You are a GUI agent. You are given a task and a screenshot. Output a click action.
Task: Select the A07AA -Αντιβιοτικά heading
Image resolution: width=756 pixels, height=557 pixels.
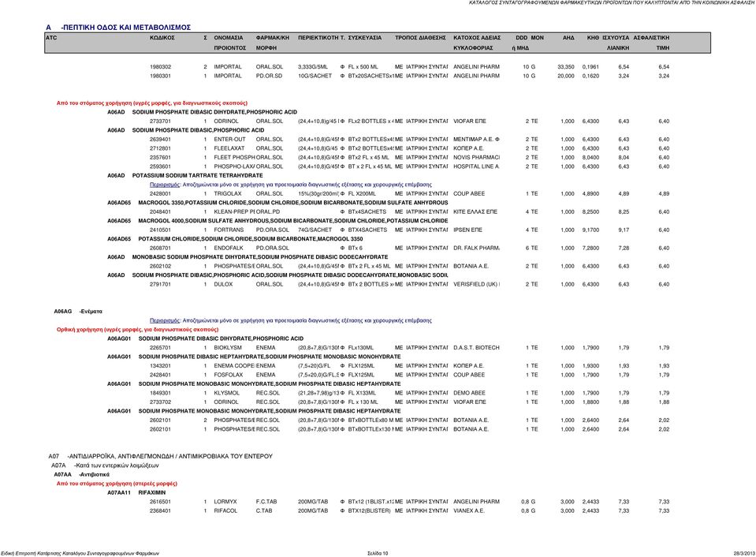click(x=81, y=474)
